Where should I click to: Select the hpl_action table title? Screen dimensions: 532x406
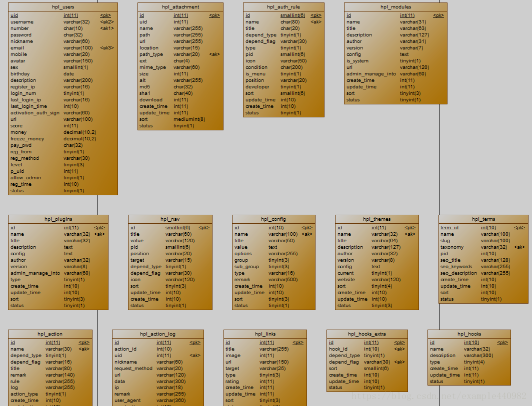pos(50,334)
